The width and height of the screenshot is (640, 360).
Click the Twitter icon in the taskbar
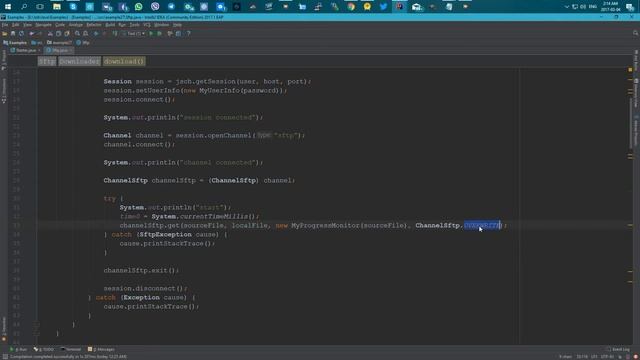383,6
